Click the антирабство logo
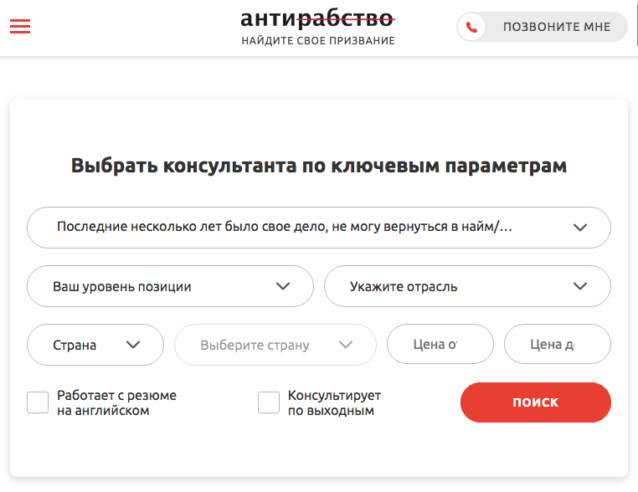 tap(318, 19)
